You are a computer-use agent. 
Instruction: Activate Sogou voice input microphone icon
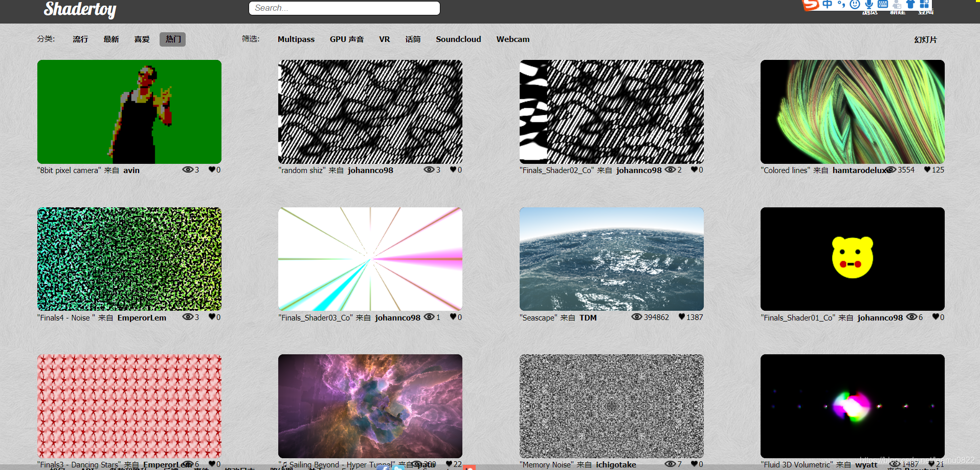[869, 4]
